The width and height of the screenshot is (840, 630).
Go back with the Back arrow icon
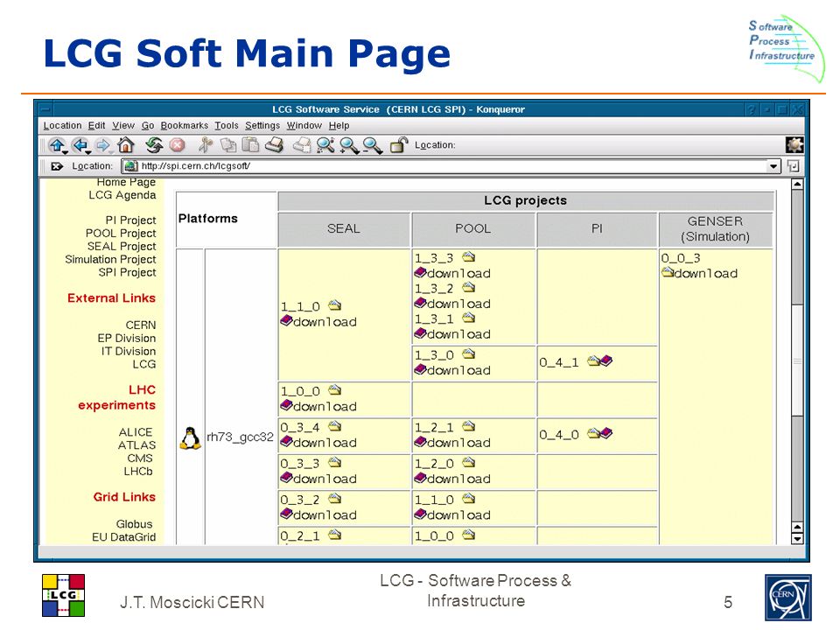(80, 145)
